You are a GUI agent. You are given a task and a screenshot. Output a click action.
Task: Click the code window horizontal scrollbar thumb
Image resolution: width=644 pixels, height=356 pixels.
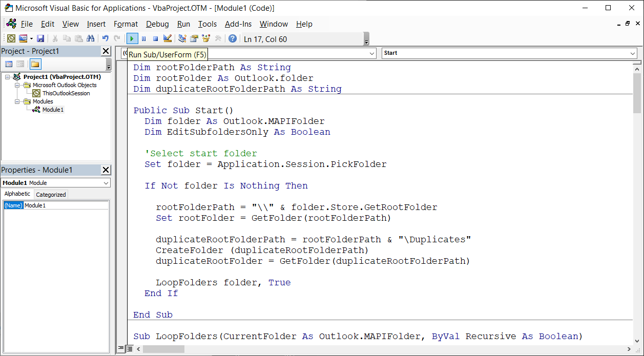pos(164,349)
